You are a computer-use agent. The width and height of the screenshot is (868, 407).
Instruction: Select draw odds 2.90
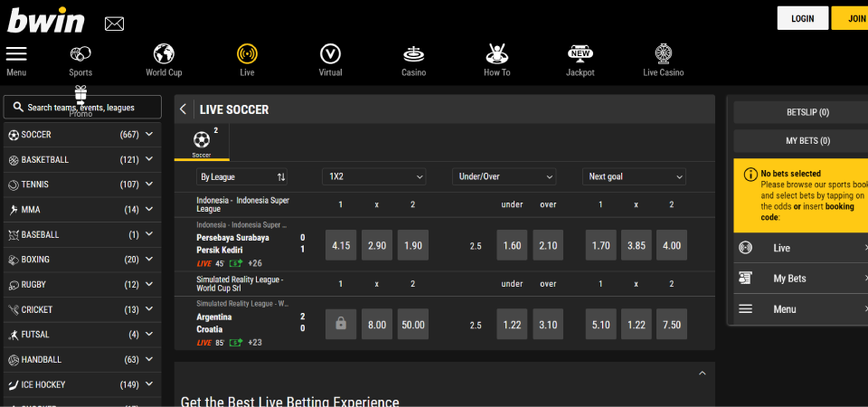(377, 245)
